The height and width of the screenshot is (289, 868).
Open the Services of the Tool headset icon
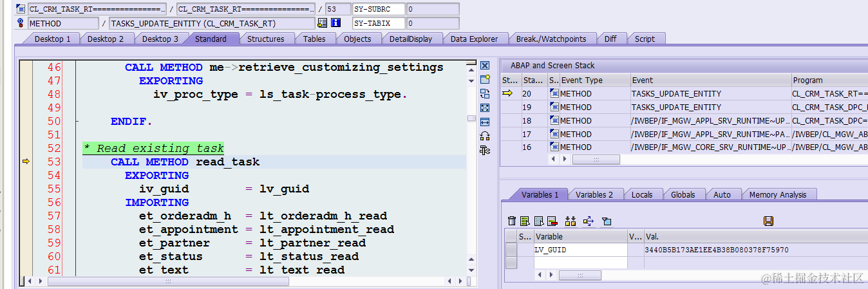pyautogui.click(x=485, y=136)
